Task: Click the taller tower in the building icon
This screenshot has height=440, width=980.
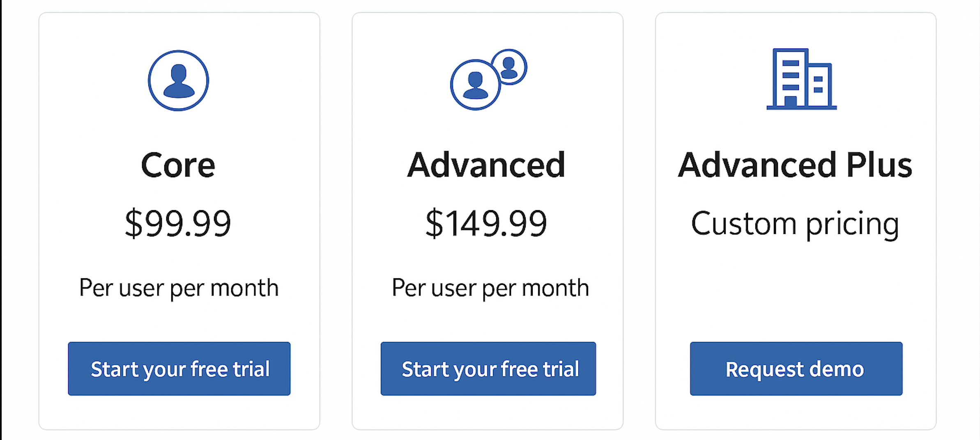Action: 790,78
